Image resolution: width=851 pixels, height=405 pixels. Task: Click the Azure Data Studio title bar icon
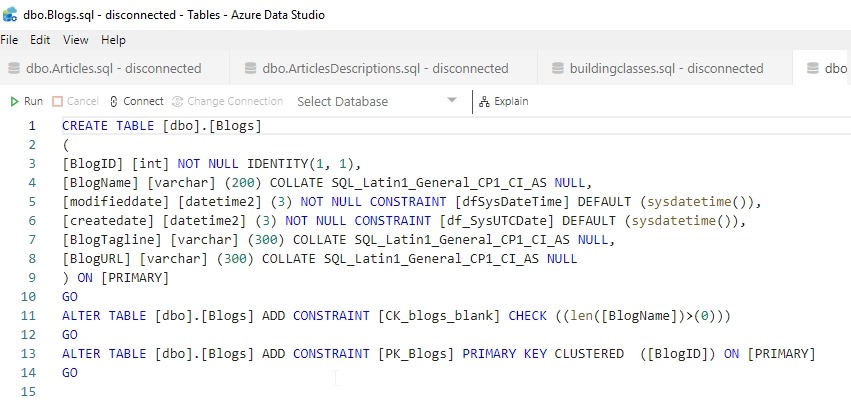[x=11, y=15]
